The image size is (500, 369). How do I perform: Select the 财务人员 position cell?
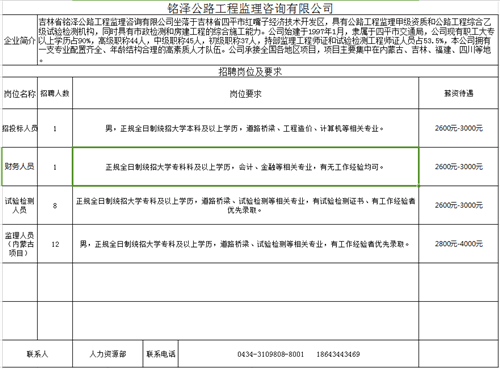click(20, 166)
